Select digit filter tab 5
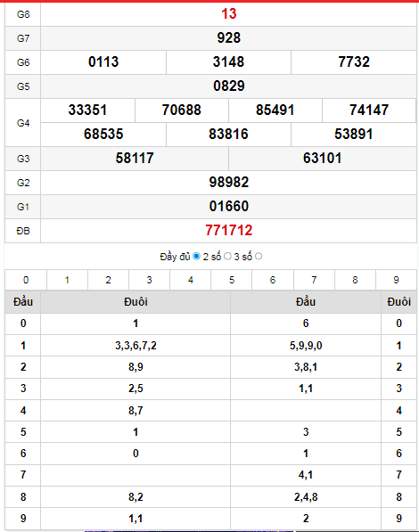This screenshot has height=532, width=419. [x=232, y=280]
